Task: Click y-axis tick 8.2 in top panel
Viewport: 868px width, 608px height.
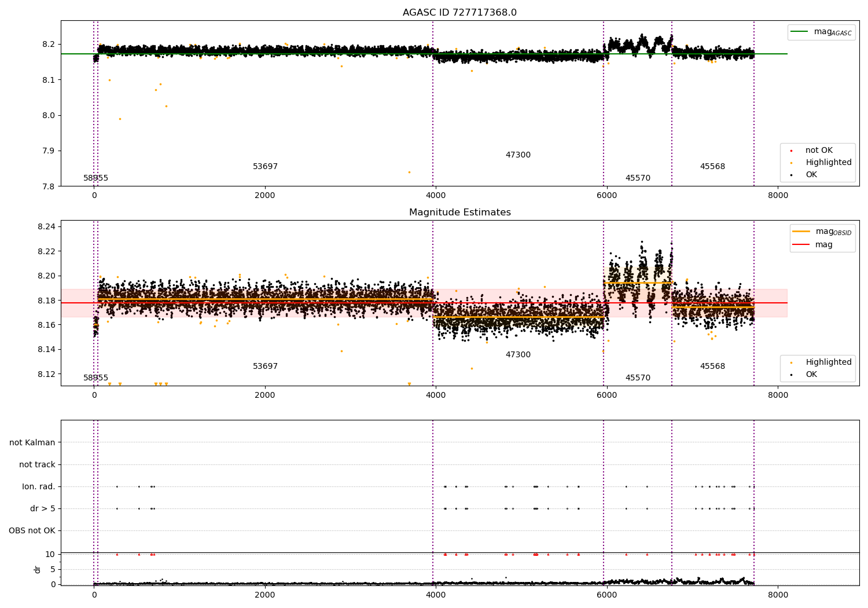Action: click(x=49, y=45)
